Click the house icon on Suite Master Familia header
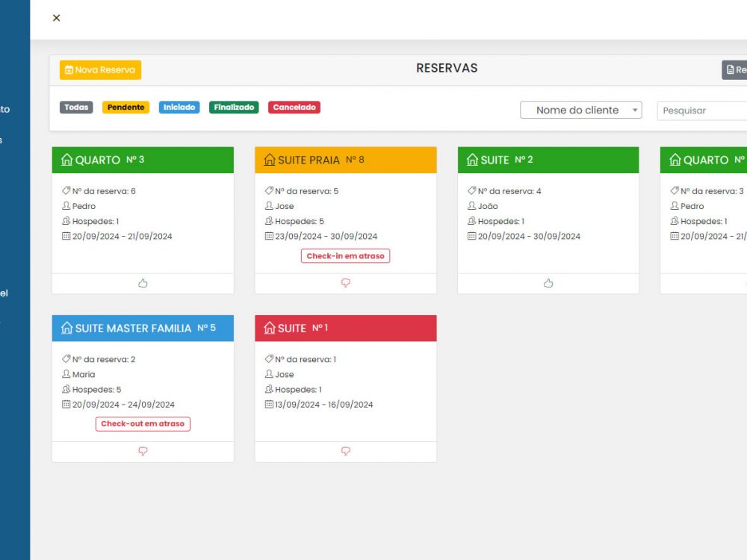This screenshot has width=747, height=560. [x=66, y=328]
